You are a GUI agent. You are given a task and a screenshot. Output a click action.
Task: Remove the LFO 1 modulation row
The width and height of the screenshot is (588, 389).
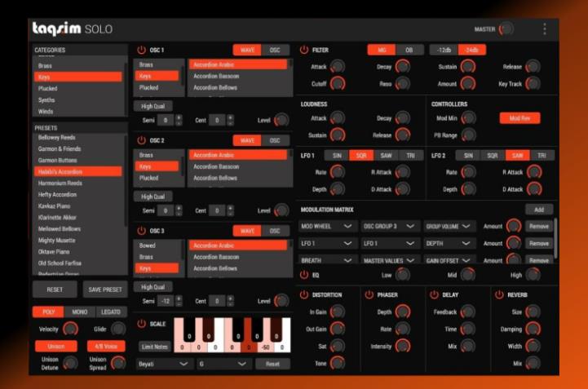[x=539, y=244]
